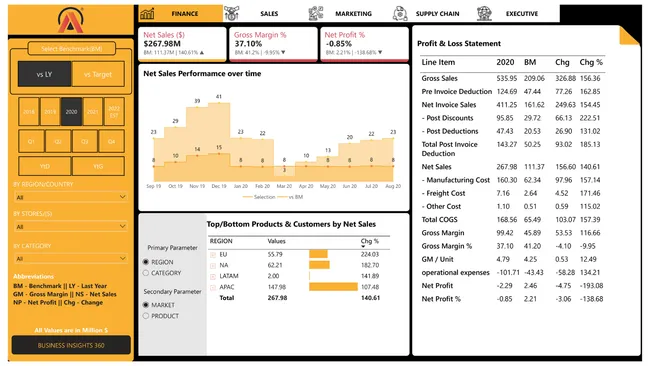
Task: Select PRODUCT as secondary parameter
Action: pyautogui.click(x=146, y=316)
